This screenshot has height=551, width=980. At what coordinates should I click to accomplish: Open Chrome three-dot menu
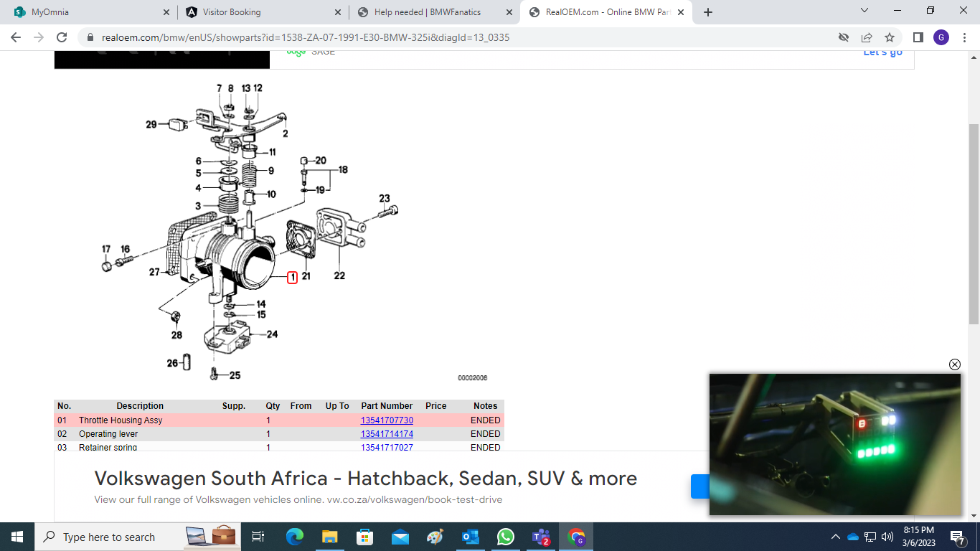tap(964, 37)
